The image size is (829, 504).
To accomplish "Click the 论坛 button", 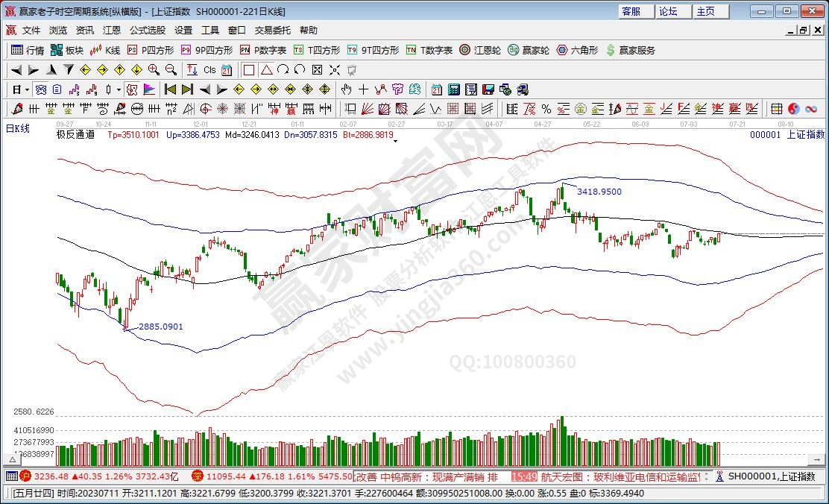I will pos(668,11).
